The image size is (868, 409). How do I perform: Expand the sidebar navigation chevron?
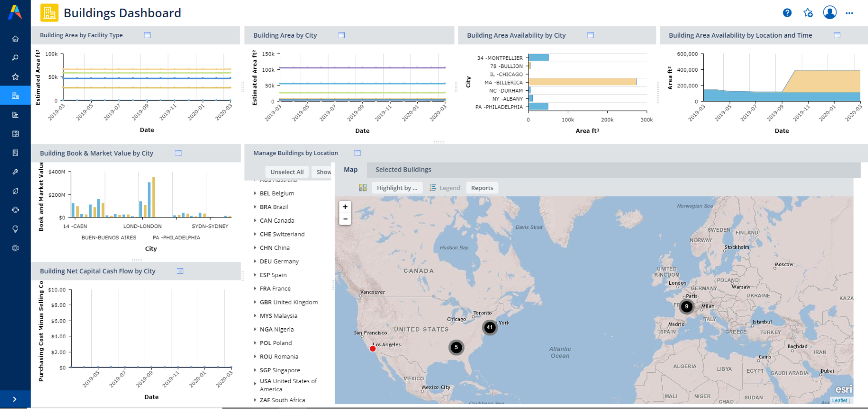coord(15,399)
